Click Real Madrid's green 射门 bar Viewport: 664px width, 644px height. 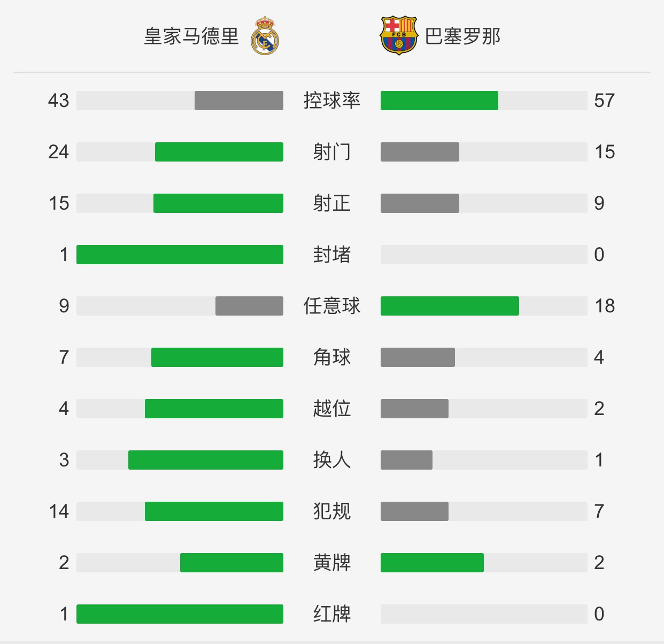(219, 152)
